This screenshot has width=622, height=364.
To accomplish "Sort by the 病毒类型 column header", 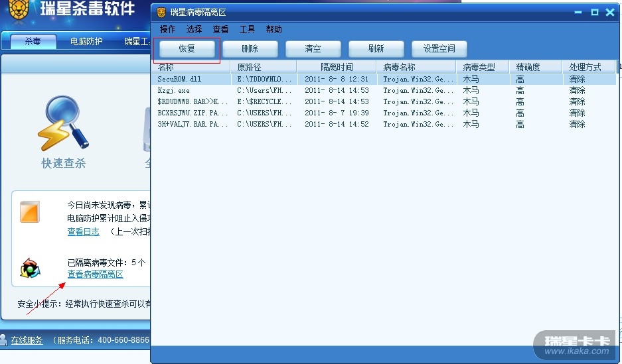I will 483,67.
